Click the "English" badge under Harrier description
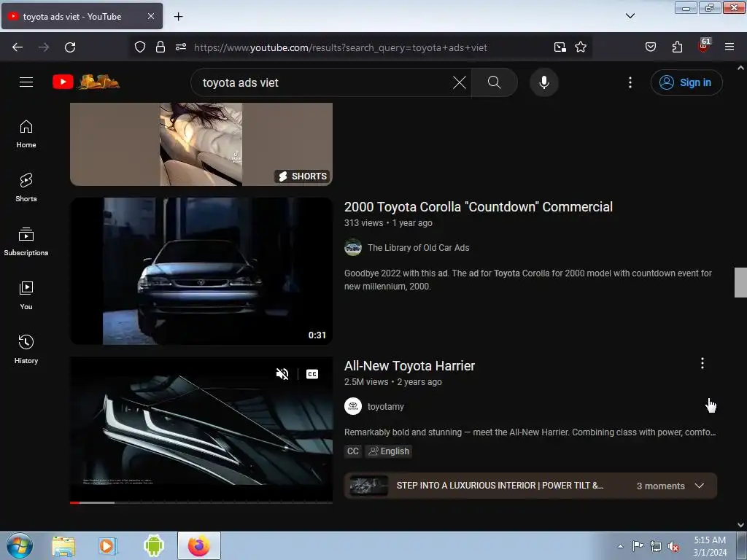The height and width of the screenshot is (560, 747). (389, 451)
